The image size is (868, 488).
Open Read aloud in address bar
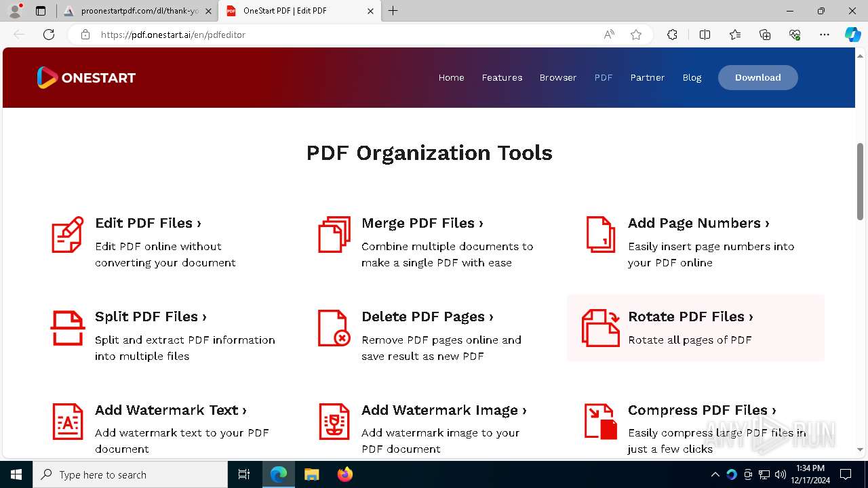609,35
